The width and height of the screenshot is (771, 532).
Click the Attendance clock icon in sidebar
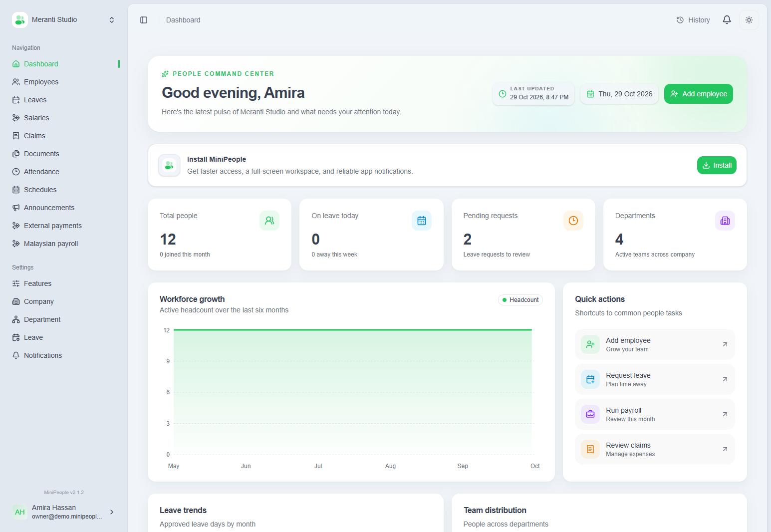pyautogui.click(x=16, y=172)
